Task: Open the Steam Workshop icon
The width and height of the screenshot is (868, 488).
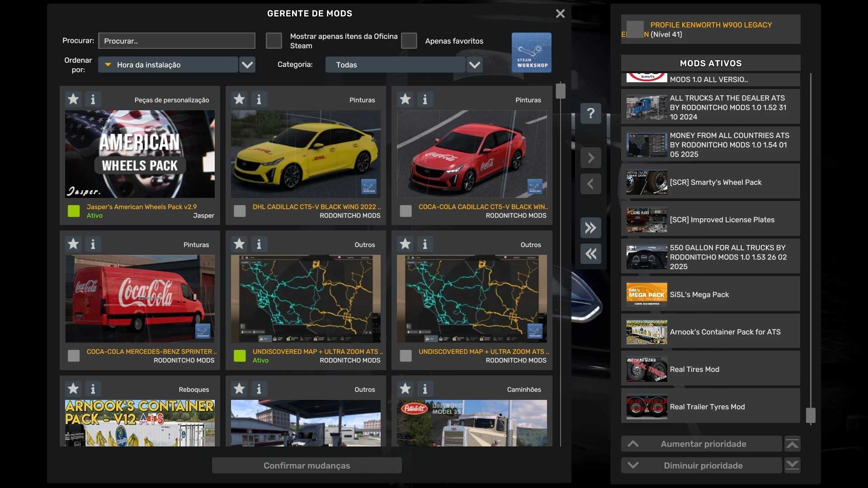Action: pyautogui.click(x=531, y=52)
